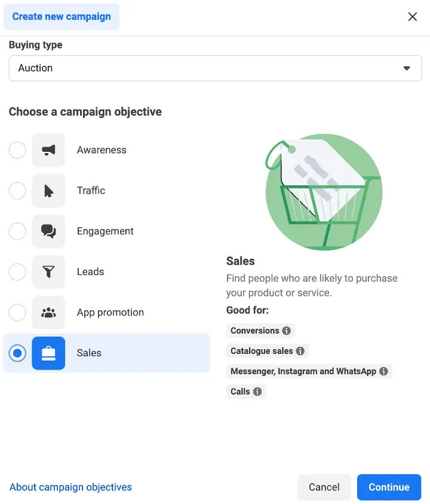Click the Create new campaign tab
Screen dimensions: 430x504
click(62, 17)
